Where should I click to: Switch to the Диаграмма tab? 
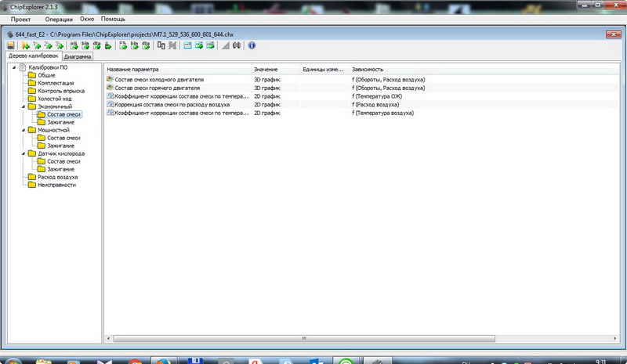(x=78, y=57)
